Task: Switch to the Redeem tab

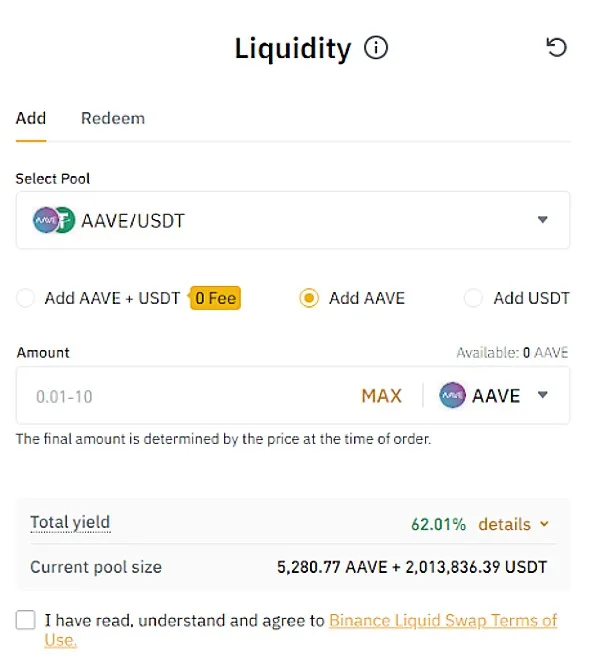Action: (113, 118)
